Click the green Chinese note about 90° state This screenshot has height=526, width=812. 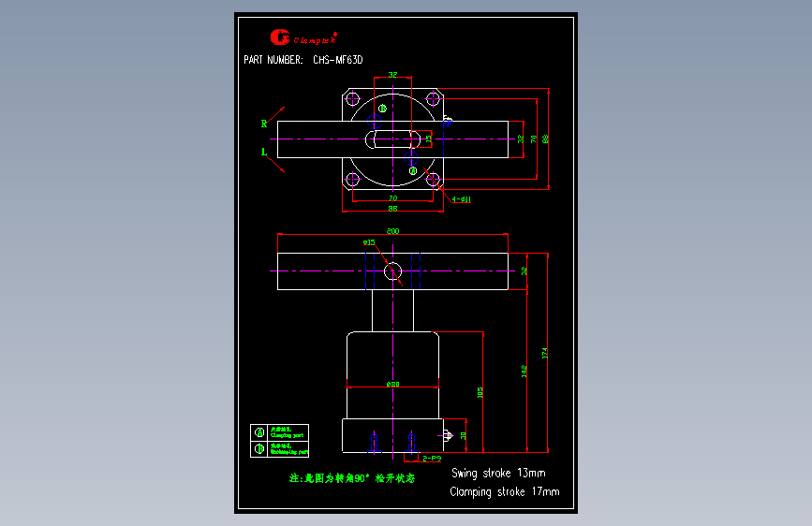click(x=352, y=478)
